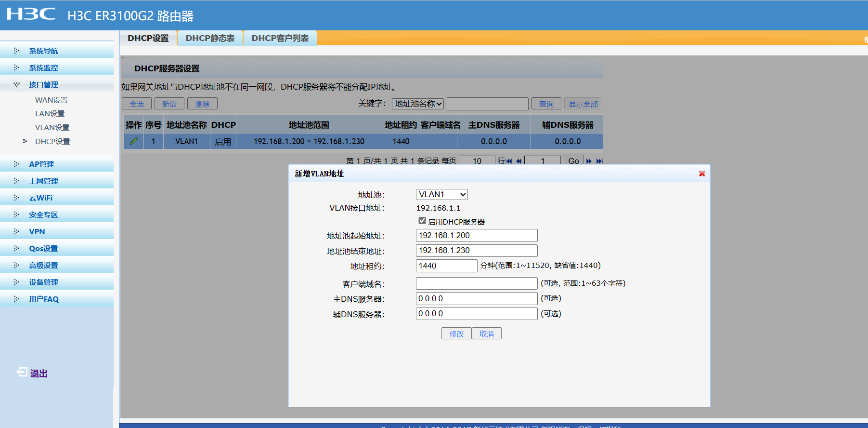This screenshot has height=428, width=868.
Task: Click the 主DNS服务器 column header
Action: click(494, 125)
